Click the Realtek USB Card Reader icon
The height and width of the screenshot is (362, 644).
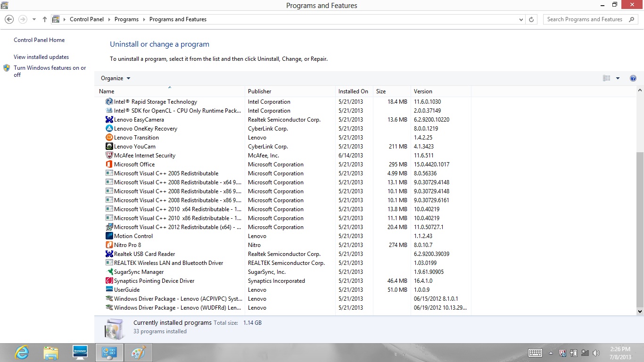(x=109, y=254)
